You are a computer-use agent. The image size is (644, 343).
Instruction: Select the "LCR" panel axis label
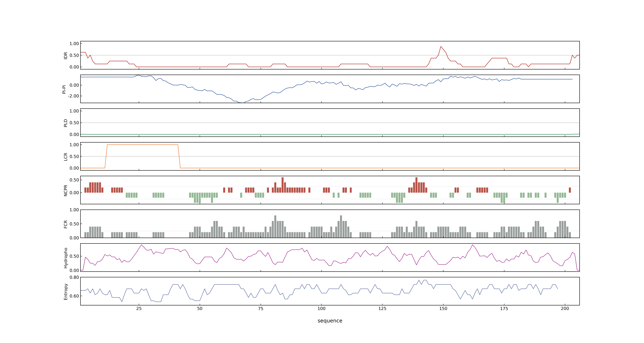66,157
